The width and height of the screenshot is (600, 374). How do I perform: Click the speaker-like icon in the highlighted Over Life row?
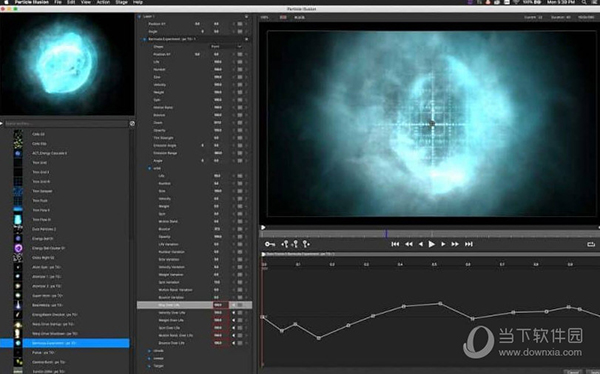pos(233,305)
